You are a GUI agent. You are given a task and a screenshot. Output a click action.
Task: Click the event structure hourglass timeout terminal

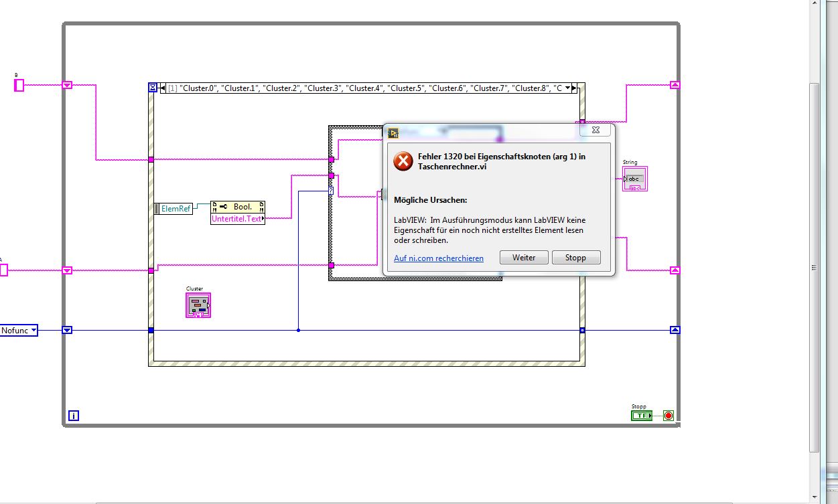pyautogui.click(x=153, y=87)
